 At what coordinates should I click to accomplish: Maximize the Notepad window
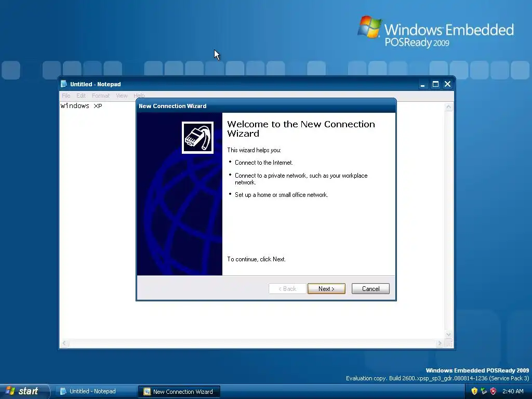[x=435, y=84]
